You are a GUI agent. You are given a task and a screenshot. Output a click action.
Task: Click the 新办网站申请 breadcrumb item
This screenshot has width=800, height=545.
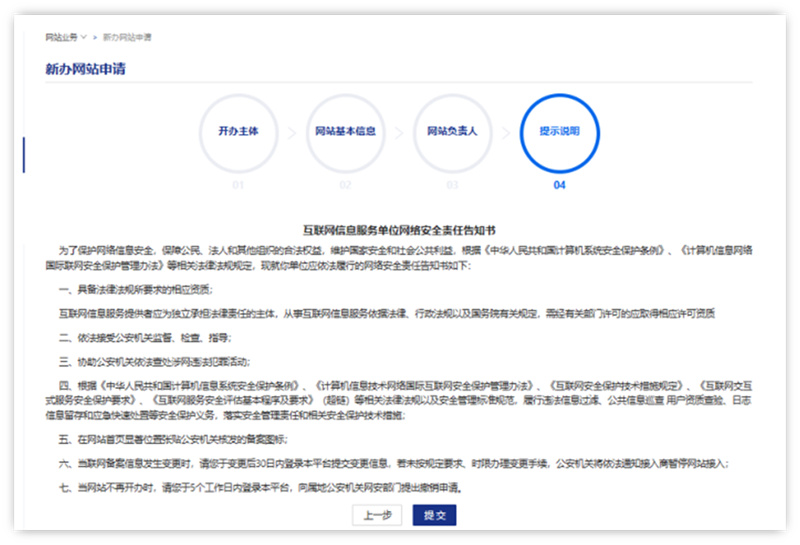pos(127,37)
